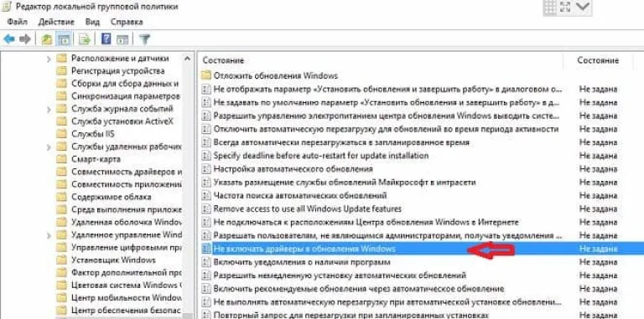
Task: Click the folder icon of Отложить обновления Windows
Action: coord(205,75)
